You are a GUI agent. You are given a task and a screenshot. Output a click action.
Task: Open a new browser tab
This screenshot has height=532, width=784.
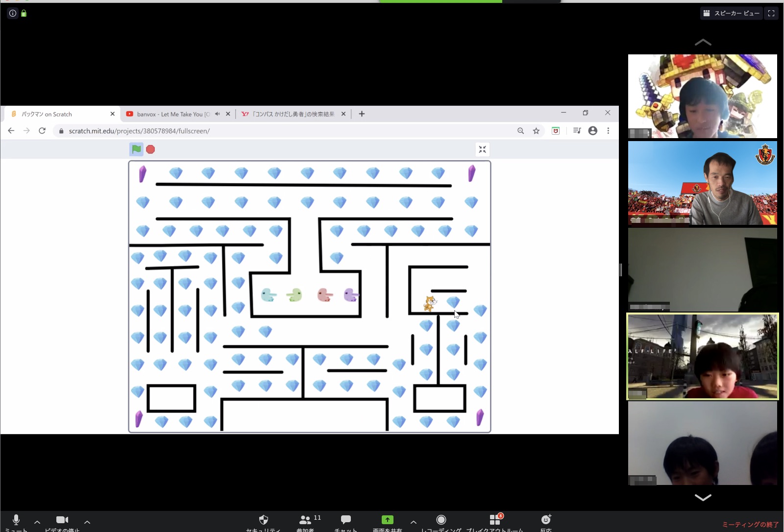click(362, 114)
